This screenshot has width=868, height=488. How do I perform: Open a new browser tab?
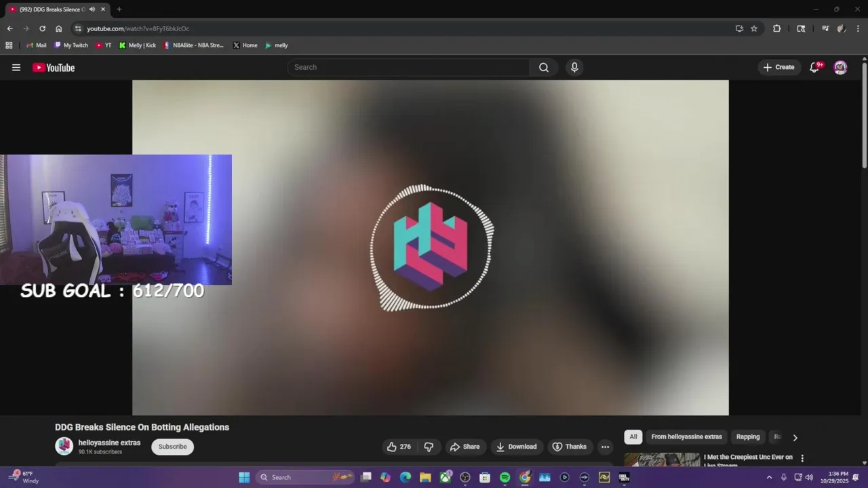click(119, 9)
